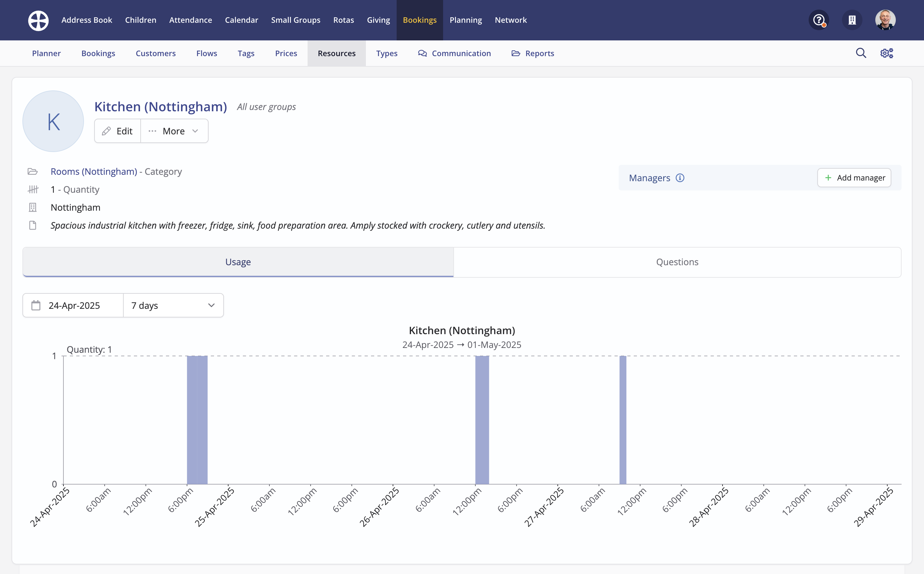Open the help question mark icon
This screenshot has width=924, height=574.
[819, 20]
